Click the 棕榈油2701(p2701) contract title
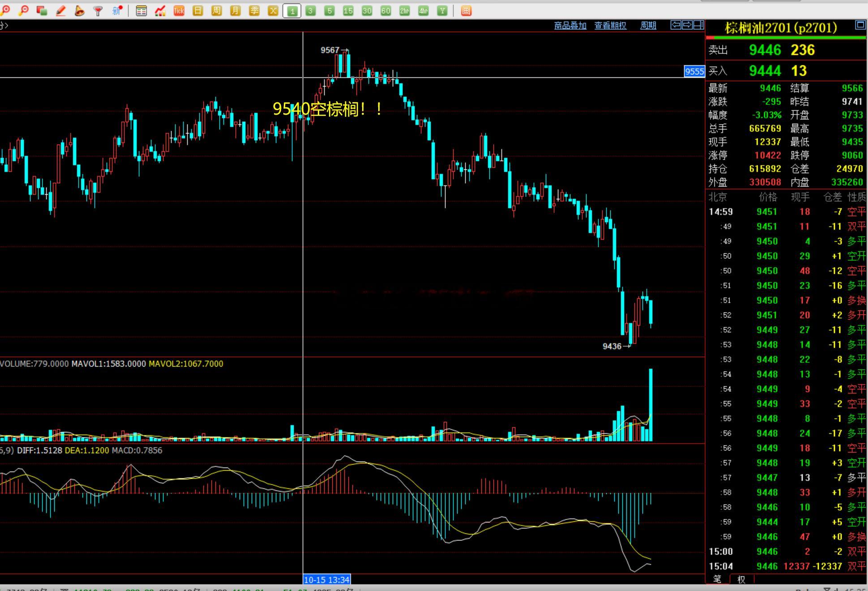868x591 pixels. coord(781,28)
